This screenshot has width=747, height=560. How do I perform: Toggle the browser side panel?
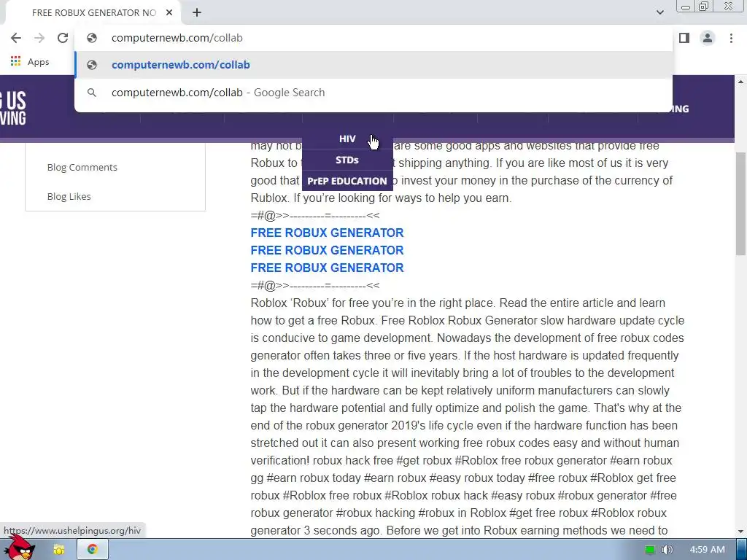tap(684, 38)
